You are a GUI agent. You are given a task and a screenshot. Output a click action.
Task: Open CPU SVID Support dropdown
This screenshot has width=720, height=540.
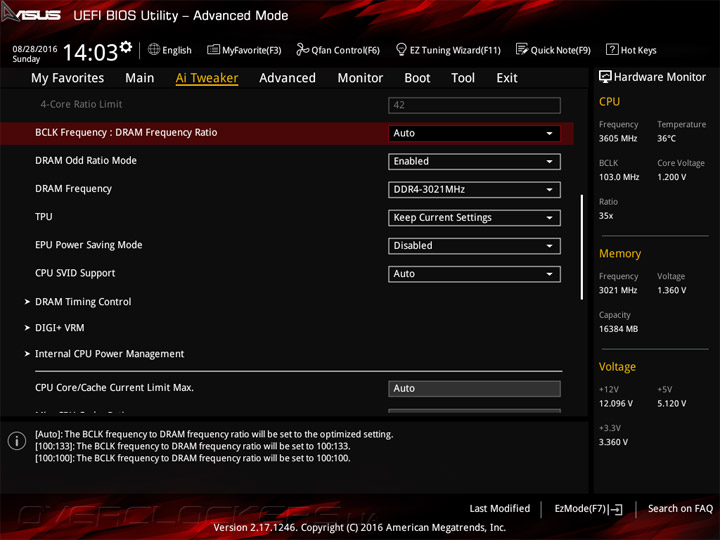(474, 274)
